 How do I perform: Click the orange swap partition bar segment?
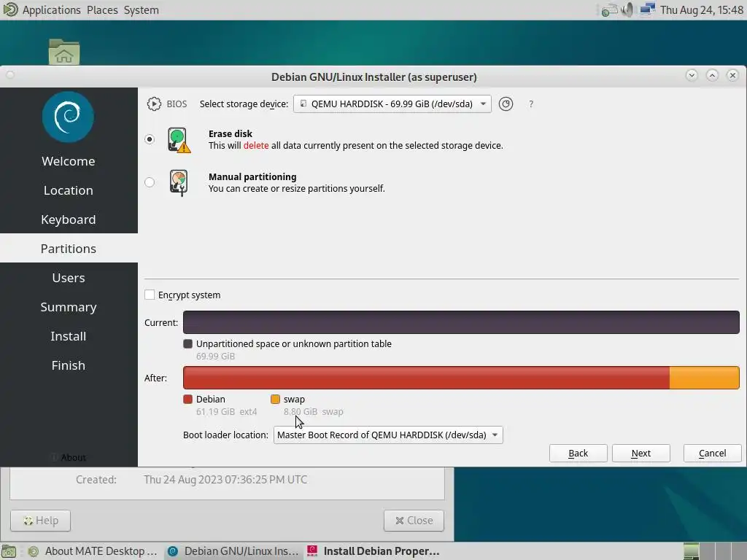705,378
